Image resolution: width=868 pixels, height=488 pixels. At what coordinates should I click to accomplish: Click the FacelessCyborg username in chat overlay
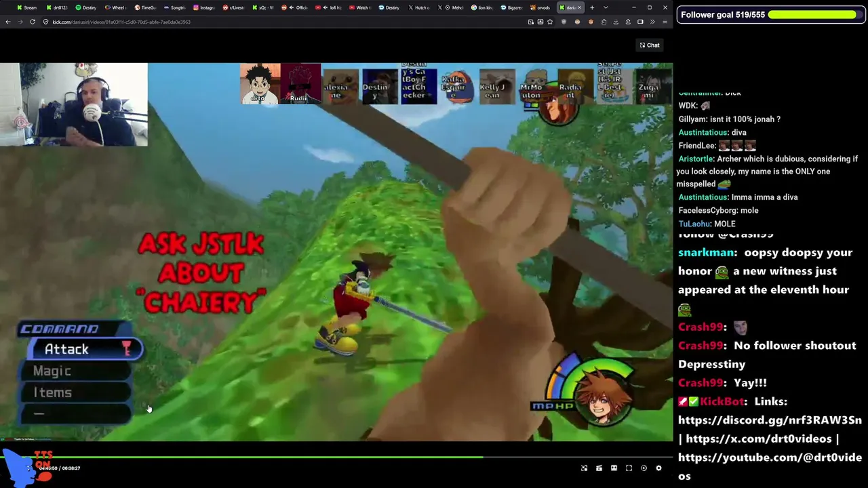click(x=707, y=210)
